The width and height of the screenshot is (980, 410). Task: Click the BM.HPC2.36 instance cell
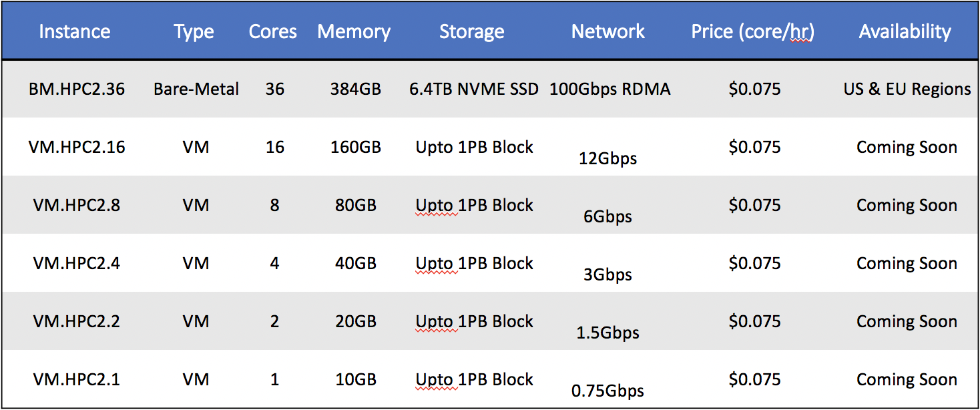tap(77, 89)
